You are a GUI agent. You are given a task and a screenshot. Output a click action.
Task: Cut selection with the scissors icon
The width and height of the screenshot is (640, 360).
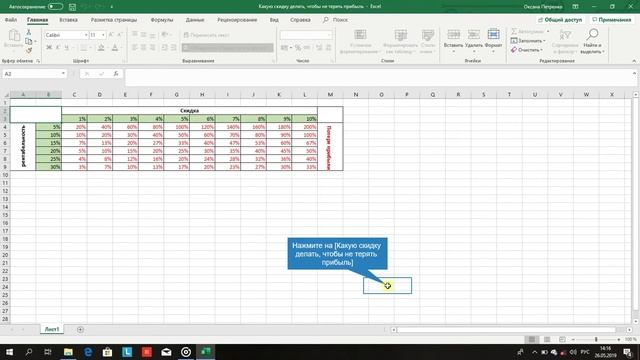coord(29,32)
